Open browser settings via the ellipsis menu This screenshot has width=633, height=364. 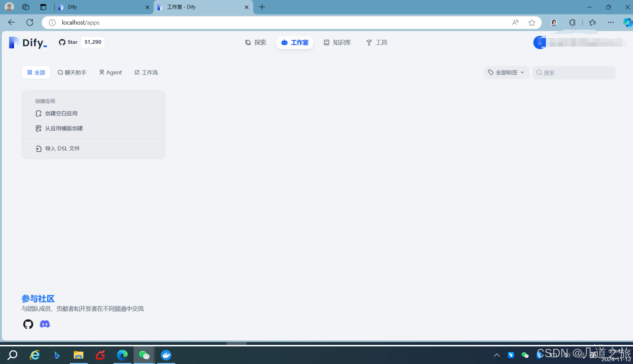(611, 22)
